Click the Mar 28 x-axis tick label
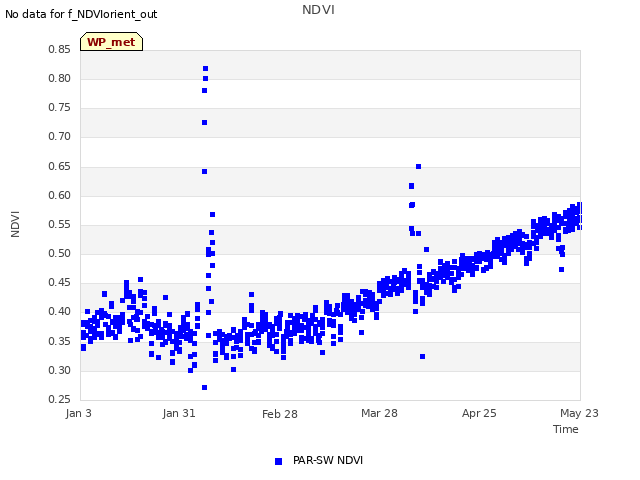Viewport: 640px width, 480px height. pyautogui.click(x=379, y=413)
